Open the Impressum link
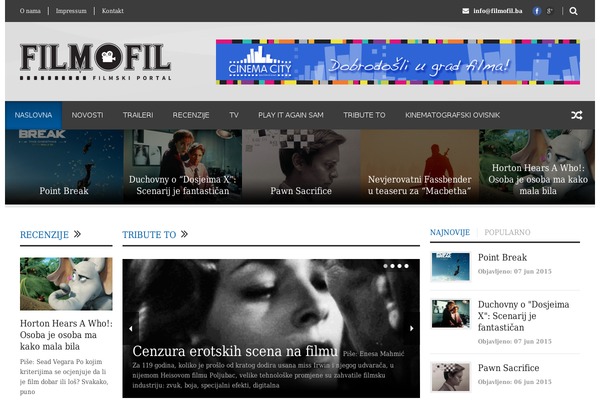 (71, 11)
